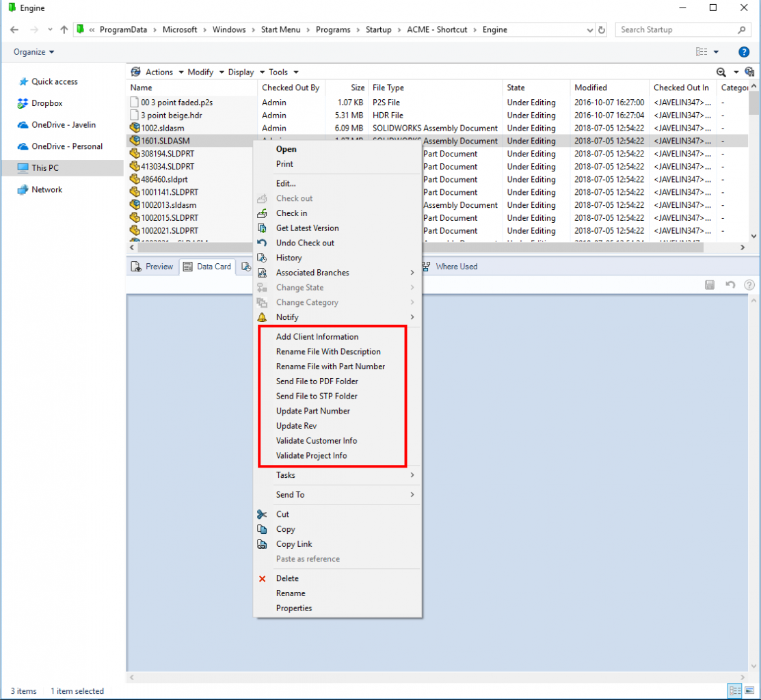The width and height of the screenshot is (761, 700).
Task: Click the details view icon in status bar
Action: tap(735, 690)
